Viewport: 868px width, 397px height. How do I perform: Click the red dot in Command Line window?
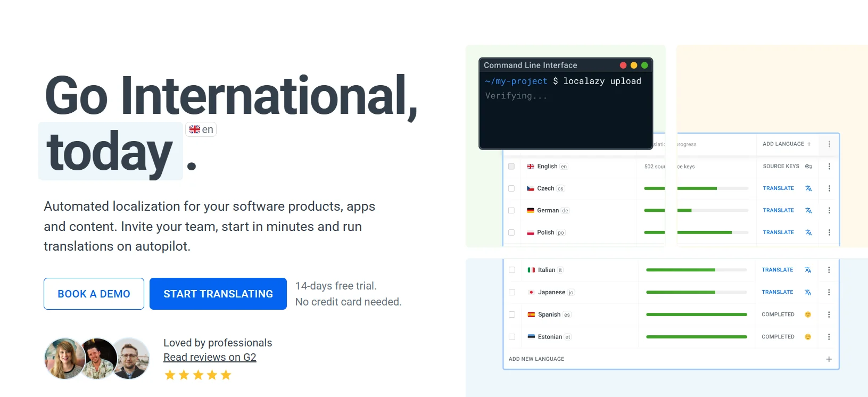623,65
